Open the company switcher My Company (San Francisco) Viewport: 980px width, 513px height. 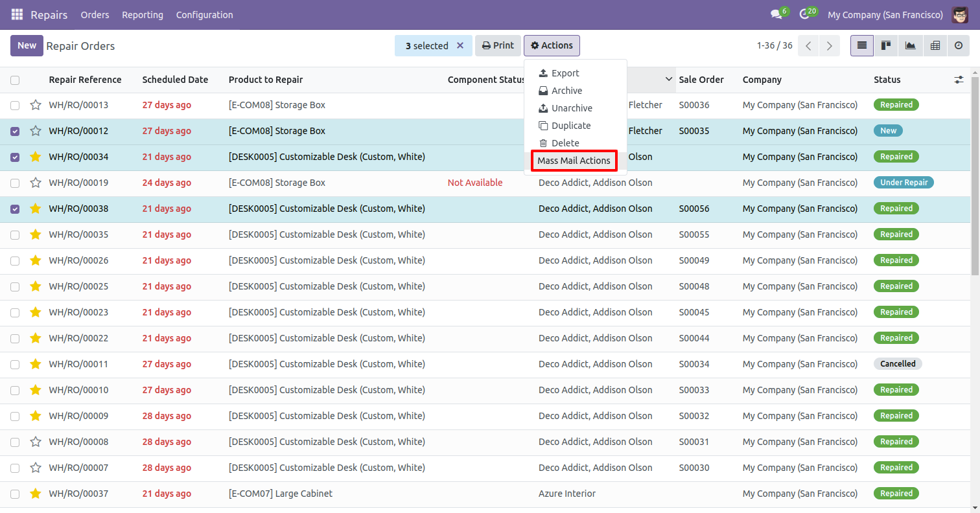click(x=885, y=14)
